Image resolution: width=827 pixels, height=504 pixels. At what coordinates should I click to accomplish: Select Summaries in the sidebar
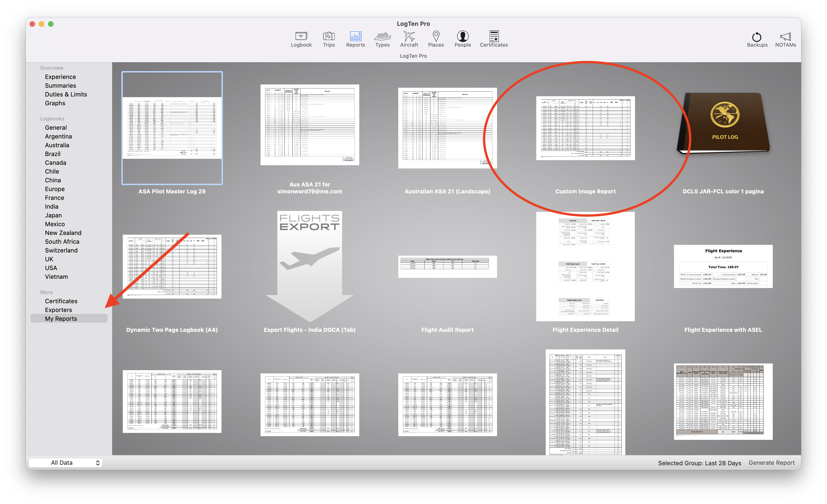(60, 86)
